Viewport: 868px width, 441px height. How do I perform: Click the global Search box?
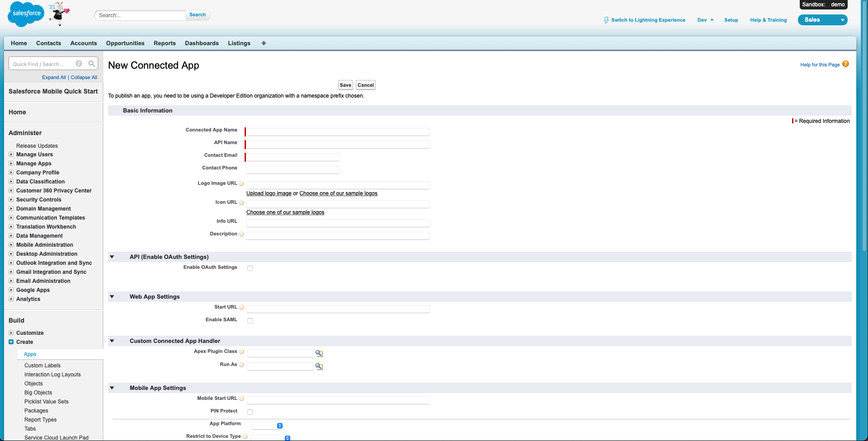coord(140,15)
